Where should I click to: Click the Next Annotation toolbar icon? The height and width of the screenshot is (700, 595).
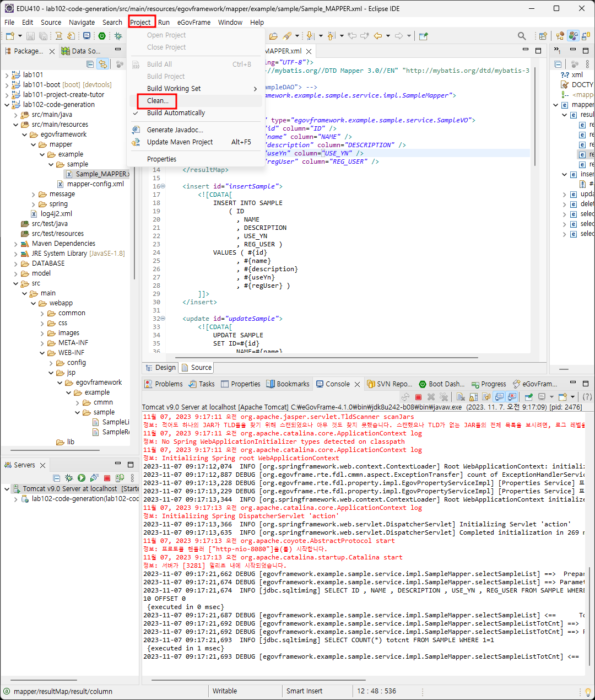point(310,36)
